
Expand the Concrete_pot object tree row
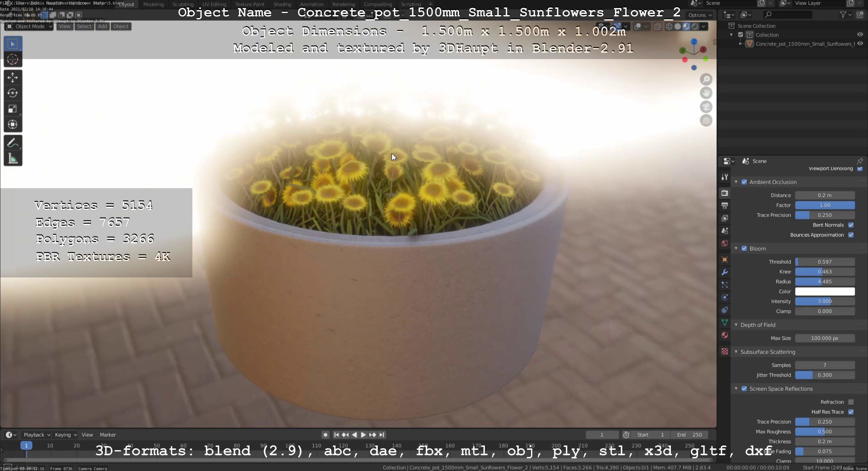click(740, 44)
